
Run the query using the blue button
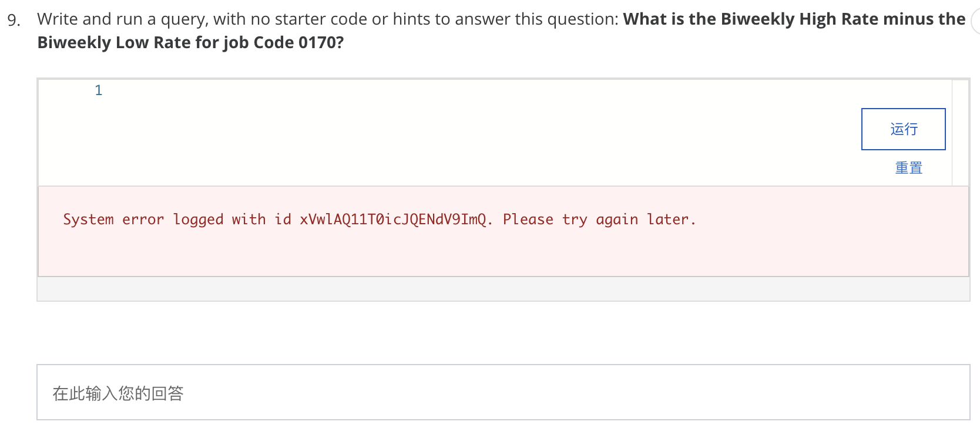coord(902,129)
